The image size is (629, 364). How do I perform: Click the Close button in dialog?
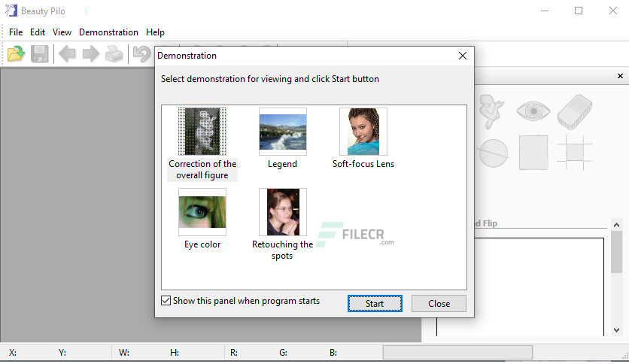pyautogui.click(x=439, y=304)
